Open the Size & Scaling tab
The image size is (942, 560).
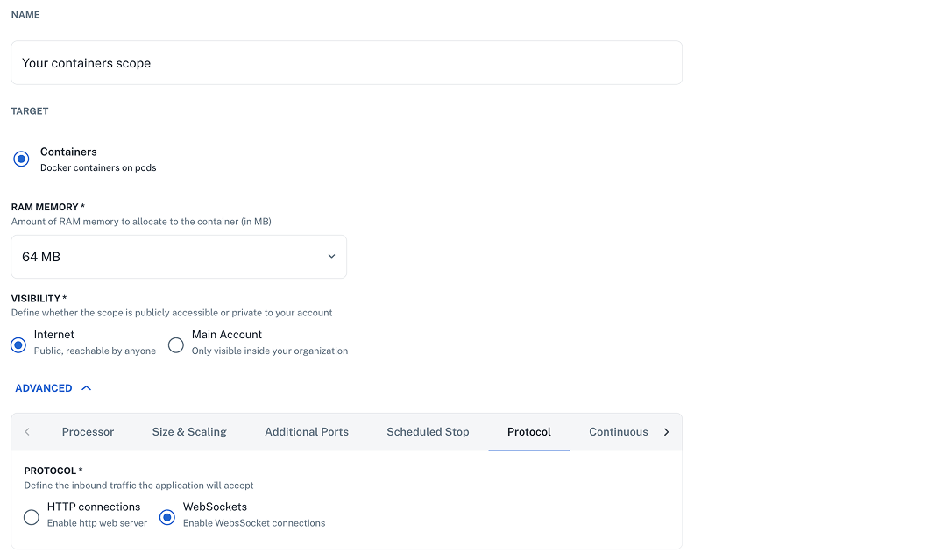pos(189,431)
